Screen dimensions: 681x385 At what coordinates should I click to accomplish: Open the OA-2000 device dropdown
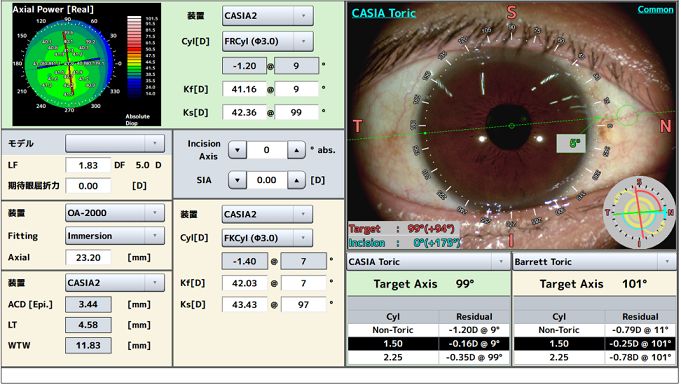[x=115, y=213]
